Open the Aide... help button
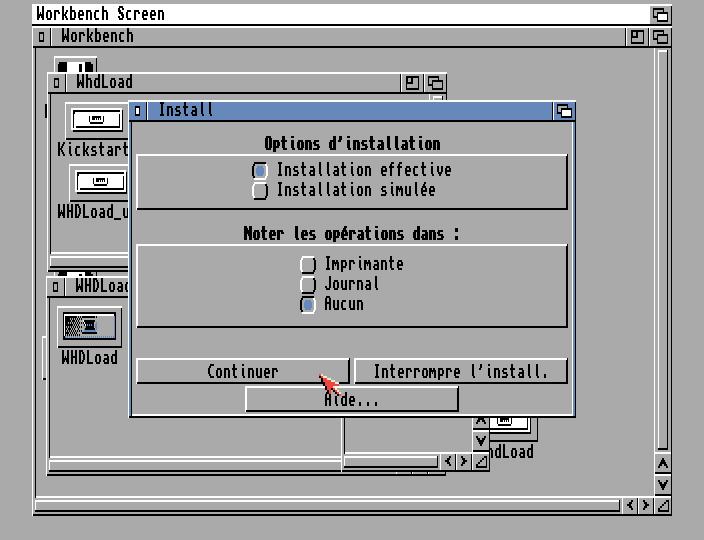704x540 pixels. tap(352, 399)
